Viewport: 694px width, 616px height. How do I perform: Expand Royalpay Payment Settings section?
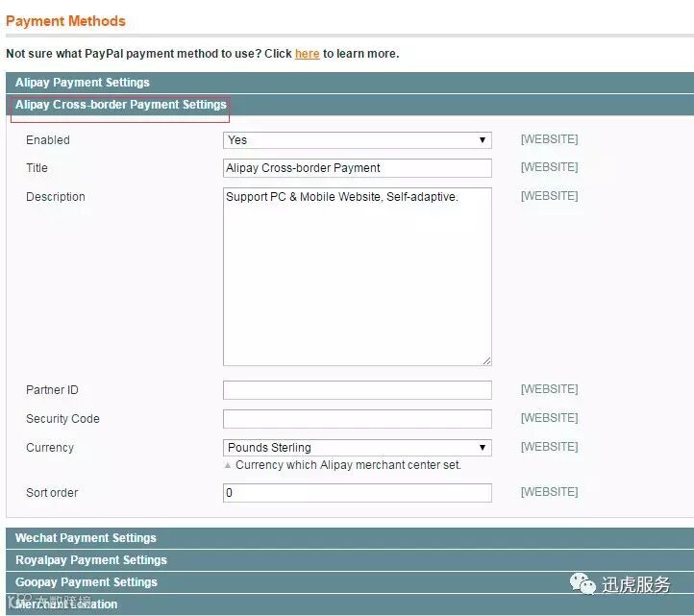pyautogui.click(x=350, y=560)
